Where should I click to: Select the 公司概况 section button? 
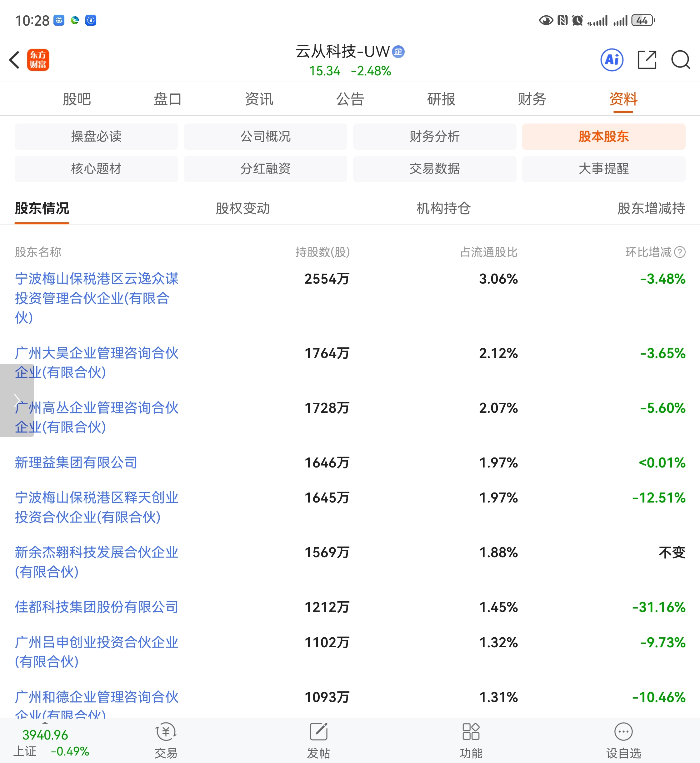265,136
